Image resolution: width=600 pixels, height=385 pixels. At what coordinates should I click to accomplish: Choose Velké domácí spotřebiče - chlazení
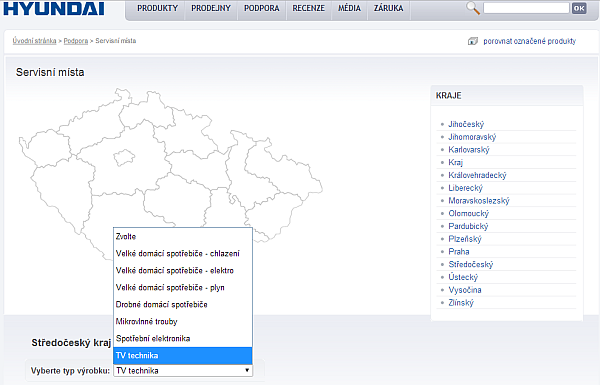click(x=183, y=253)
